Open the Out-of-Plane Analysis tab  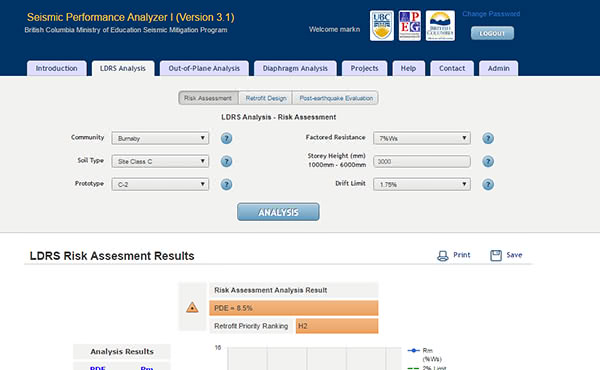point(204,68)
